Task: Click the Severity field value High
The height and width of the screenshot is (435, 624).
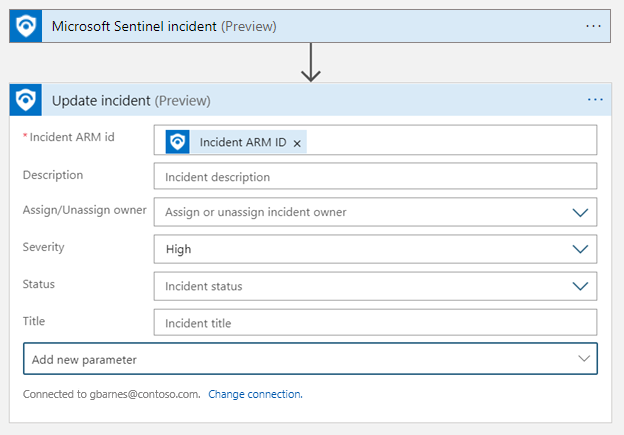Action: pos(179,249)
